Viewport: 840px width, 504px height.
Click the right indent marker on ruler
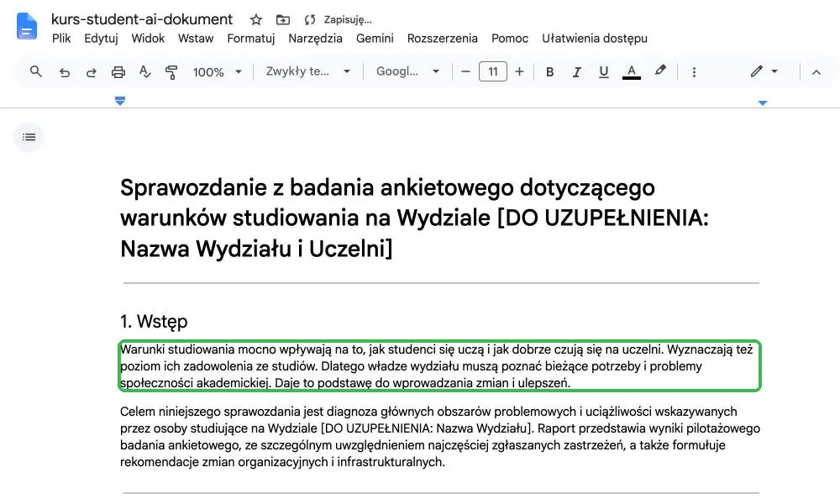[763, 102]
